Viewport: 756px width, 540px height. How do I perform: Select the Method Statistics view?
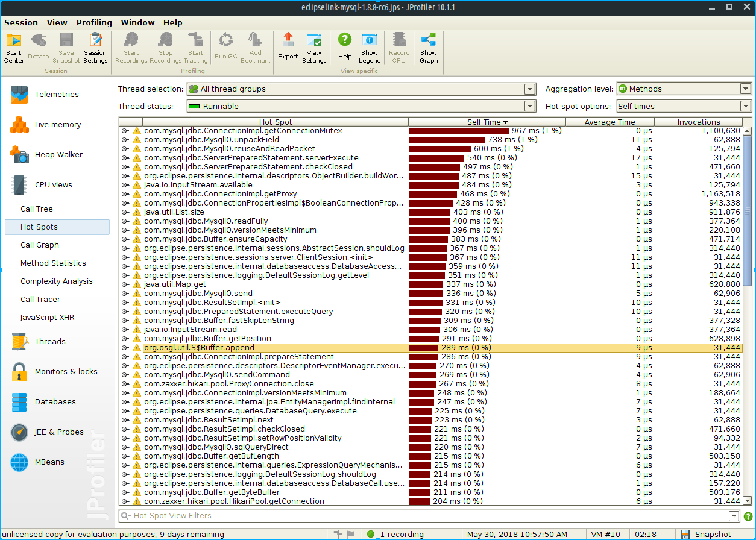click(x=53, y=263)
